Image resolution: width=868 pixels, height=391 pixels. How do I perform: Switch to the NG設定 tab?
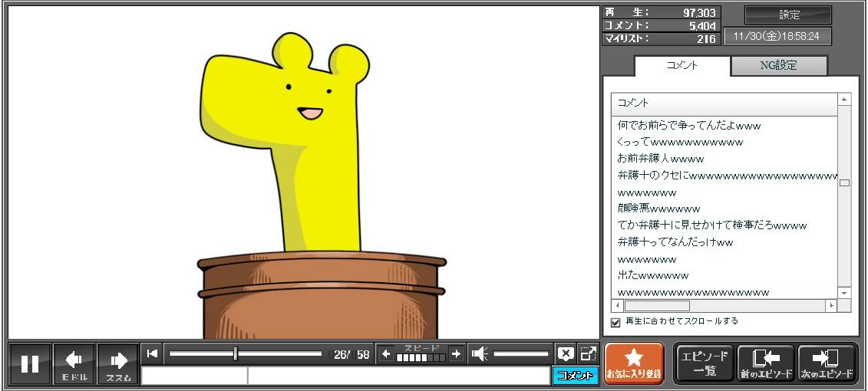[x=778, y=66]
